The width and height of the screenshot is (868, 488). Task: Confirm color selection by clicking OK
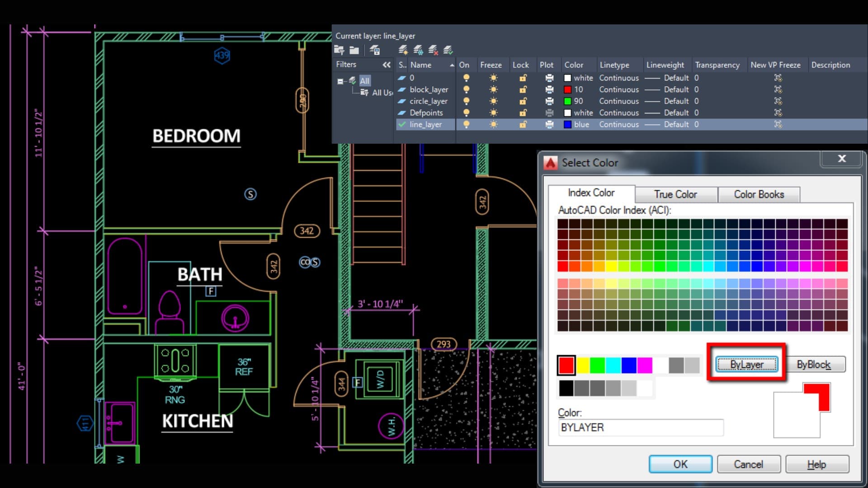[680, 464]
